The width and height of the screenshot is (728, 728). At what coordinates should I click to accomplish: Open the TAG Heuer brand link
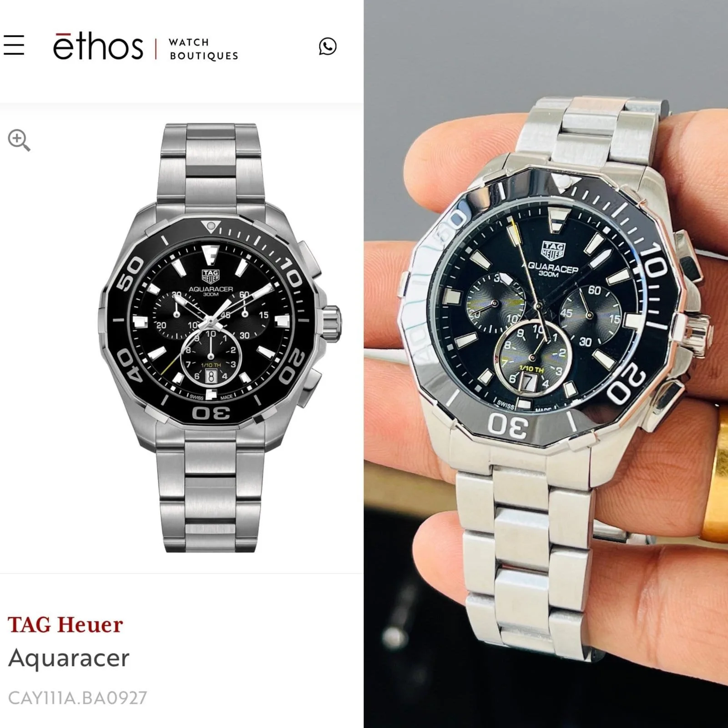point(66,625)
